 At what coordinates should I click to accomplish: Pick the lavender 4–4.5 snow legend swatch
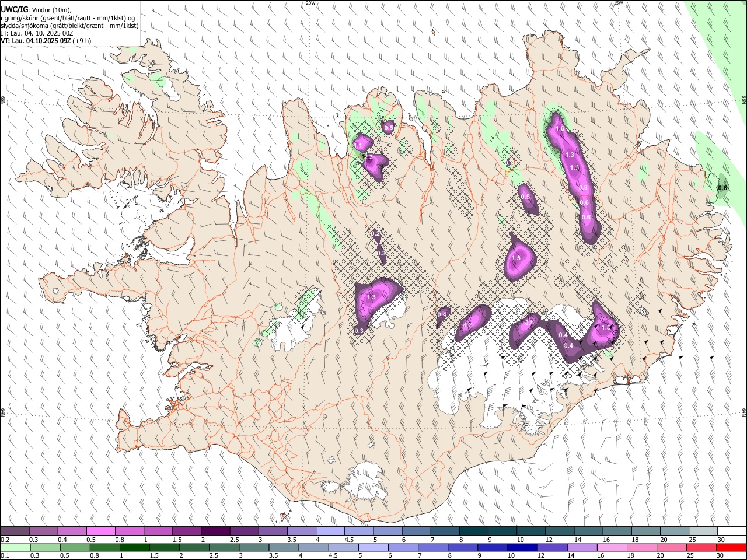[x=330, y=531]
